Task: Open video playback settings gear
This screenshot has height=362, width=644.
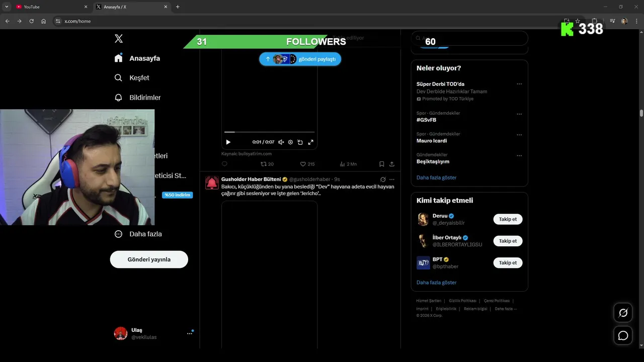Action: (x=290, y=142)
